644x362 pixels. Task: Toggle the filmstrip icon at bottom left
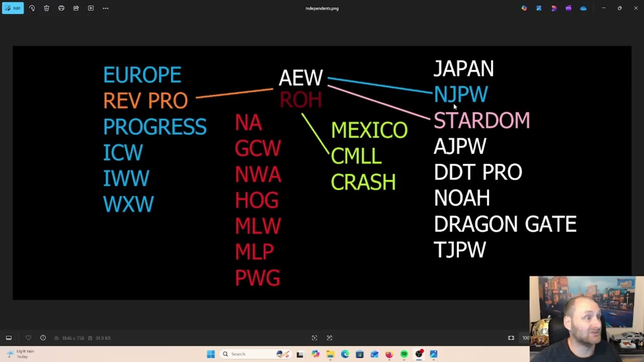coord(9,338)
